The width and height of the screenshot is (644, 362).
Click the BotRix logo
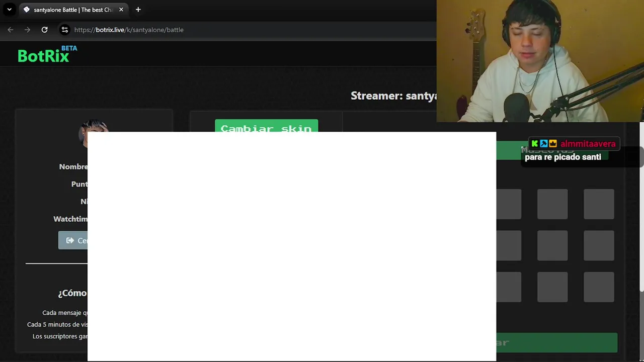(x=43, y=56)
